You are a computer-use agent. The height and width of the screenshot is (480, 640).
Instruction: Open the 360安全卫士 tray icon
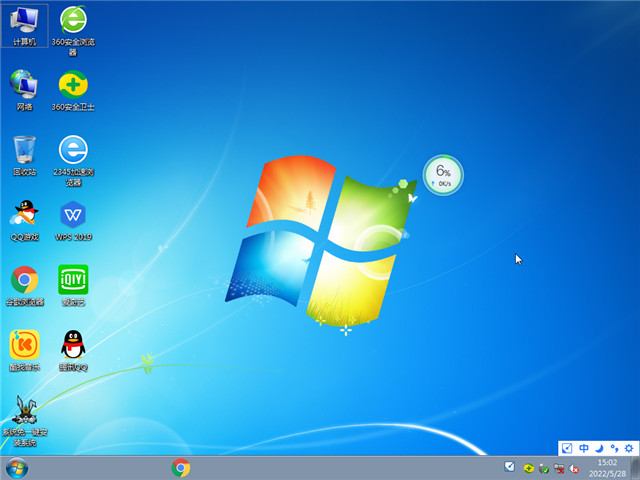tap(529, 468)
